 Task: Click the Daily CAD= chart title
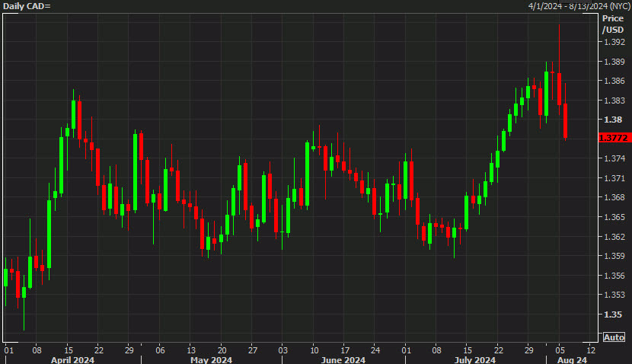tap(27, 6)
